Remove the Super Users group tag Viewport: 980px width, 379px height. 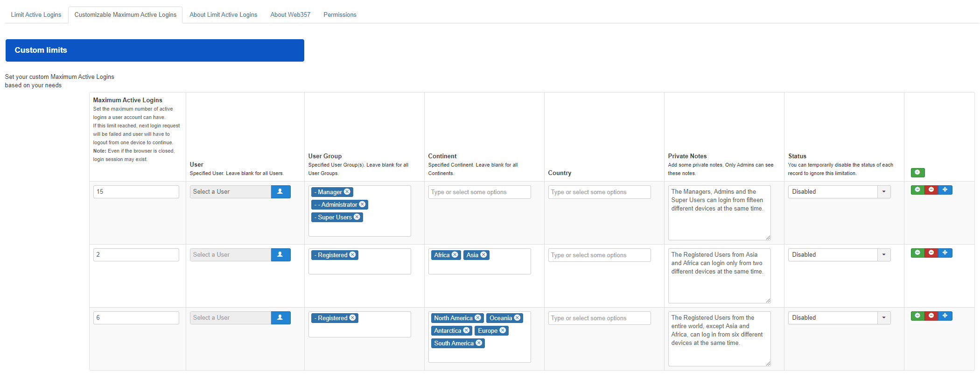[x=357, y=217]
